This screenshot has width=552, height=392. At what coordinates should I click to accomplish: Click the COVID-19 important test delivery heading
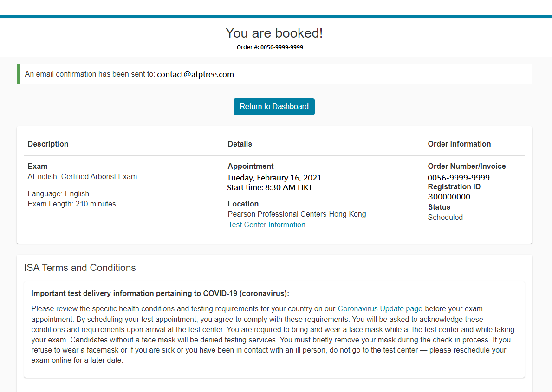coord(160,294)
